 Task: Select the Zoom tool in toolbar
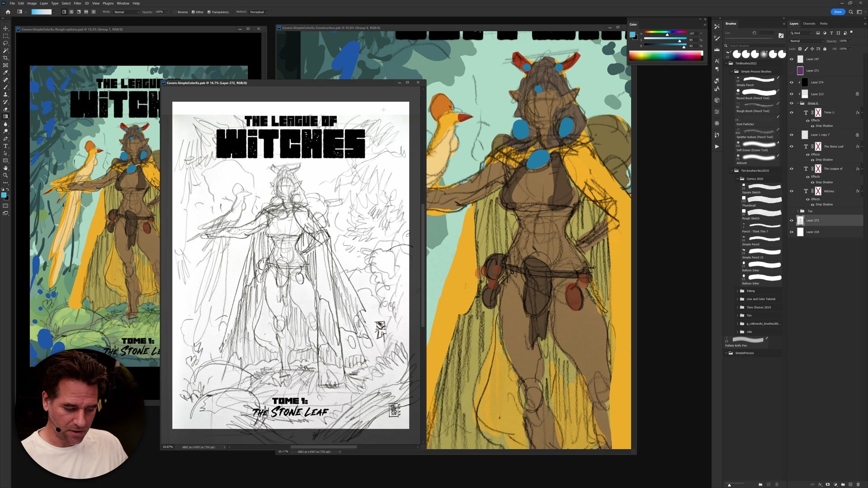tap(5, 175)
